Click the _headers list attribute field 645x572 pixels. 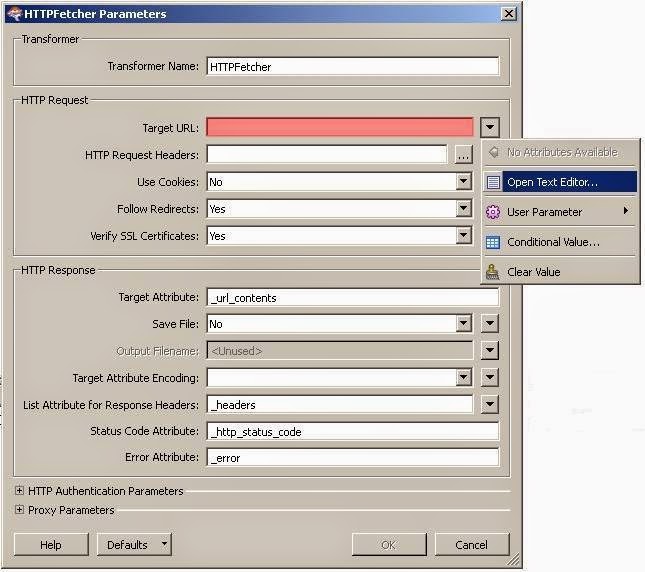340,405
